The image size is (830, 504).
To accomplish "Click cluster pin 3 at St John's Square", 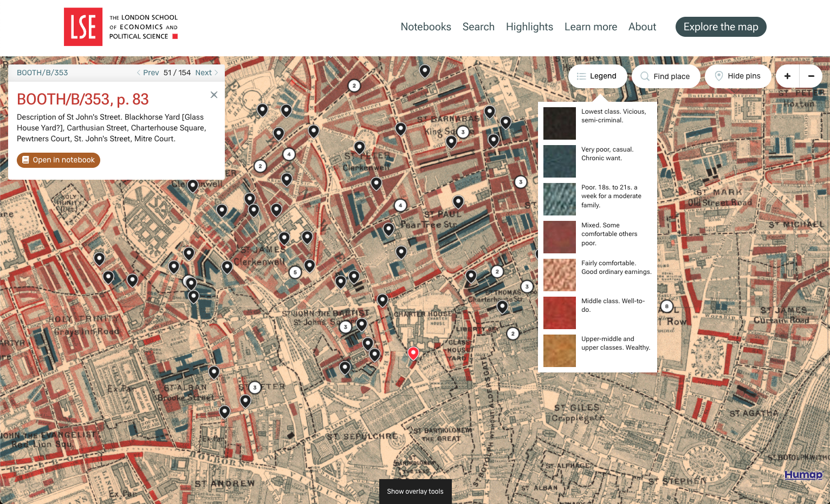I will pyautogui.click(x=346, y=326).
